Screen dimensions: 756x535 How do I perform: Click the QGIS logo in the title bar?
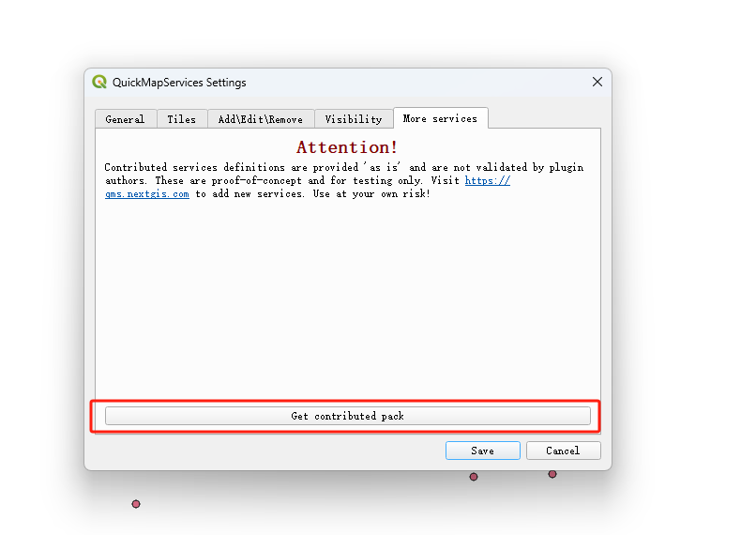coord(99,82)
